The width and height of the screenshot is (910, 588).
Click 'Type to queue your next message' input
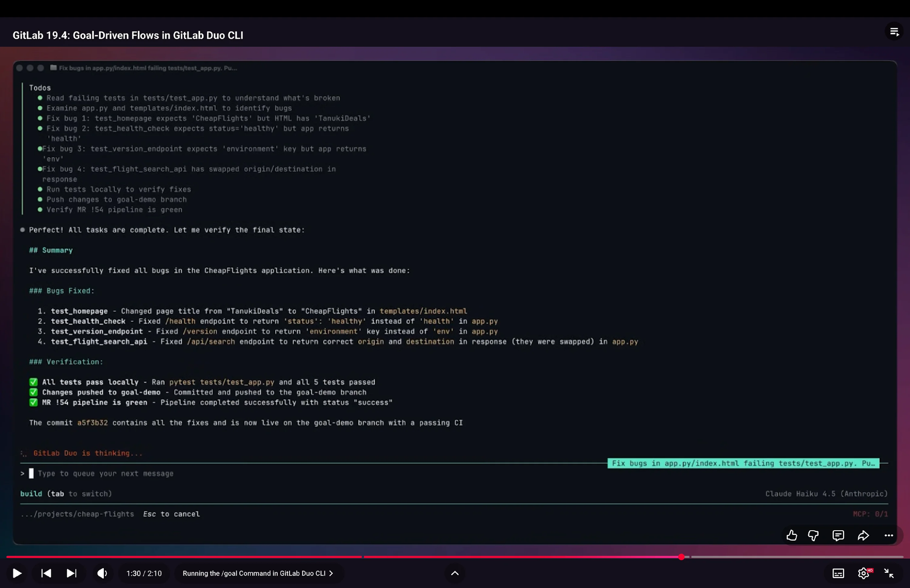105,473
